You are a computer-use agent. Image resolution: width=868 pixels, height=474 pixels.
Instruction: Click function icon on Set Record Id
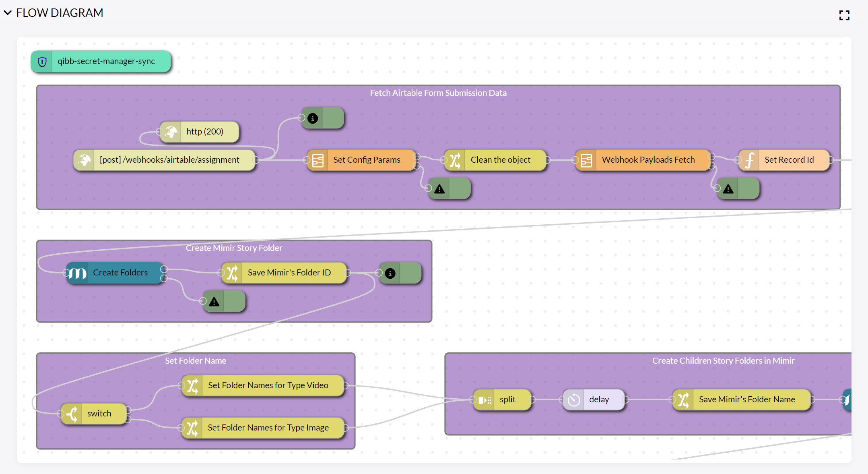tap(749, 160)
